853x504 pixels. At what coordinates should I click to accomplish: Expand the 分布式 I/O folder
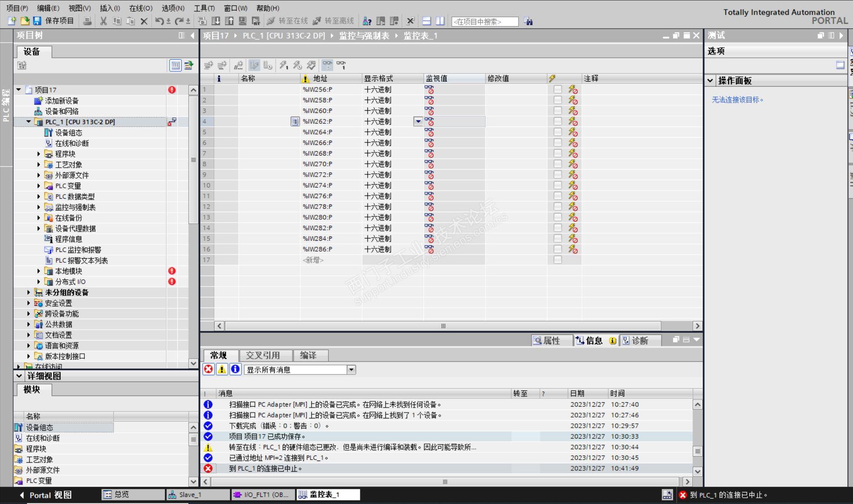pos(39,282)
